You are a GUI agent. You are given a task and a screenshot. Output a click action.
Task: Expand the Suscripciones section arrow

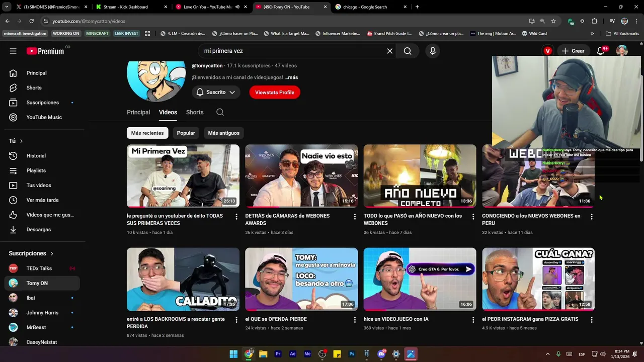coord(51,254)
